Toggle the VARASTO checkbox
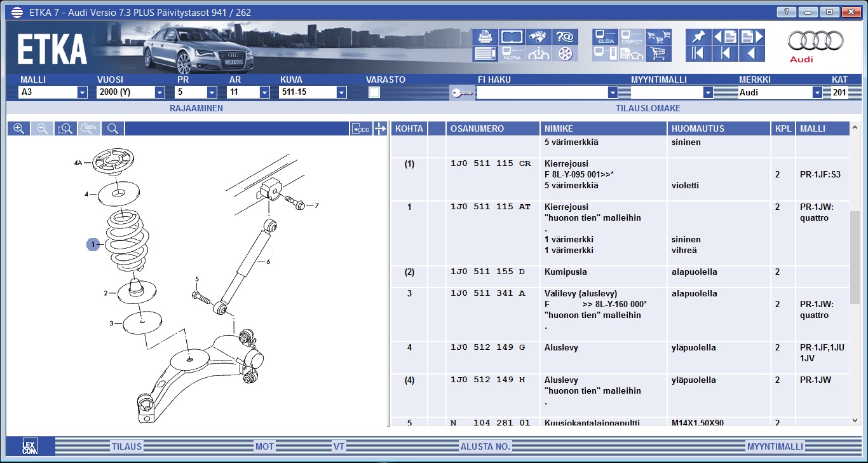Viewport: 868px width, 463px height. point(374,92)
